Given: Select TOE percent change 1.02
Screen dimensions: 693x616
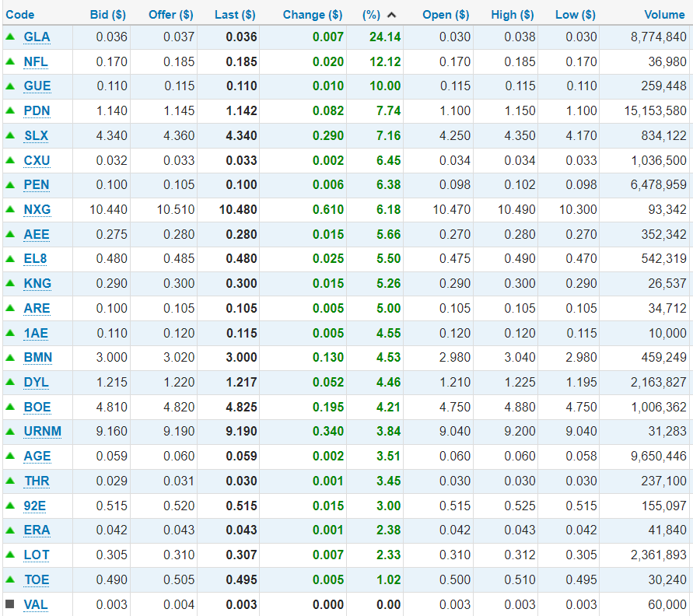Looking at the screenshot, I should click(388, 579).
